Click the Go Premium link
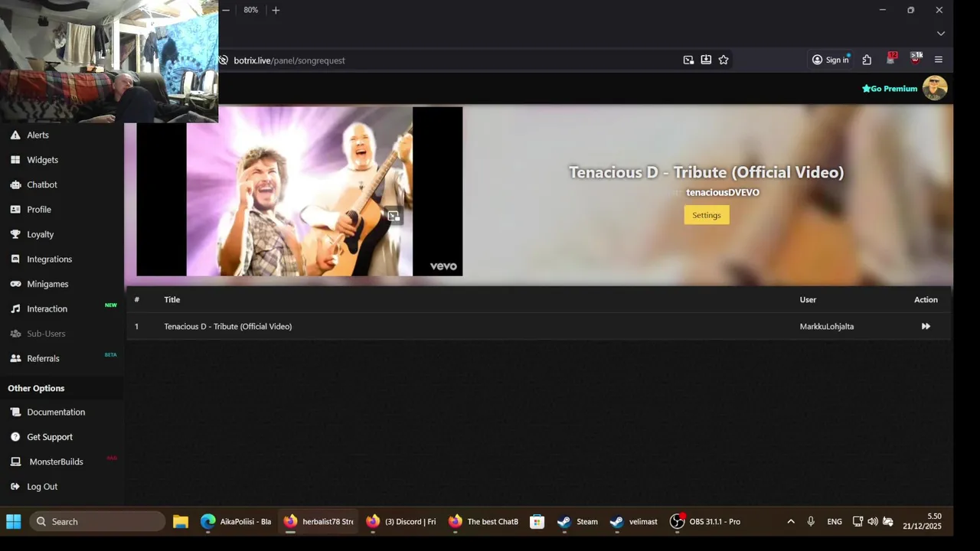Screen dimensions: 980x551 click(890, 89)
